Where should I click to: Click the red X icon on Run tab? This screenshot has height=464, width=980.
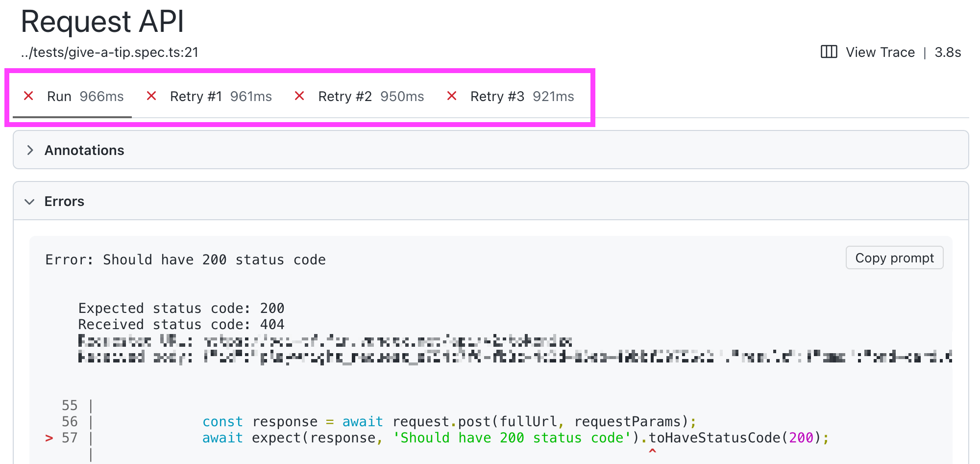tap(28, 96)
